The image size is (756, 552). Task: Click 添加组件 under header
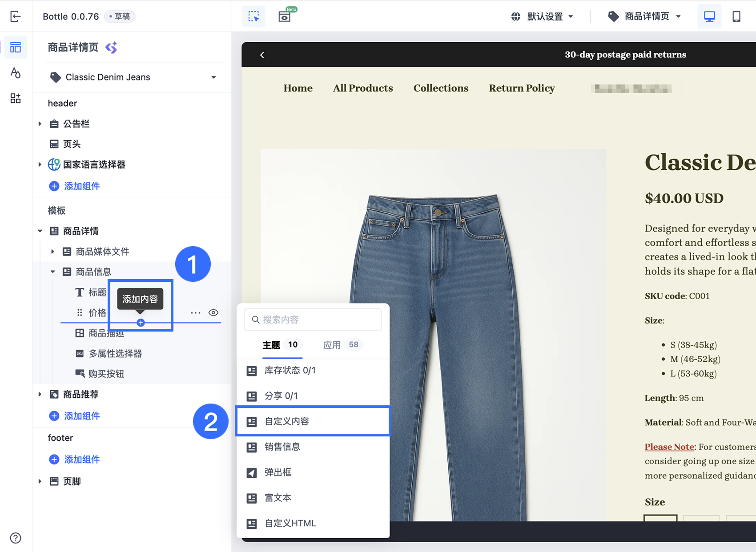click(x=75, y=186)
